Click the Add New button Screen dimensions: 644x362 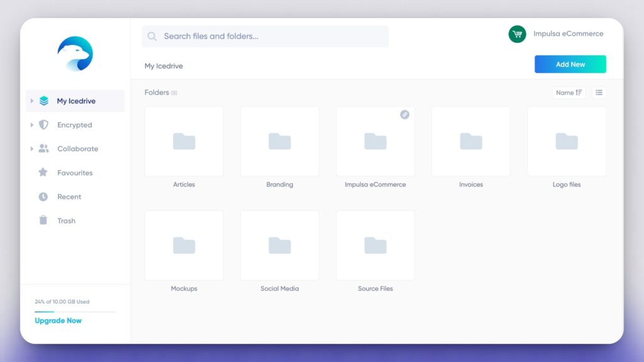(570, 64)
